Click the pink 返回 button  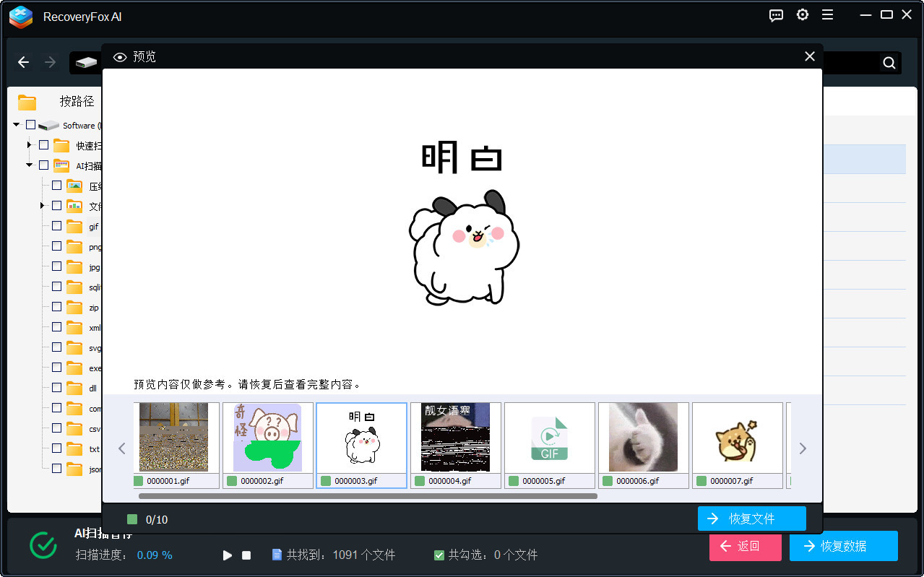pos(745,546)
